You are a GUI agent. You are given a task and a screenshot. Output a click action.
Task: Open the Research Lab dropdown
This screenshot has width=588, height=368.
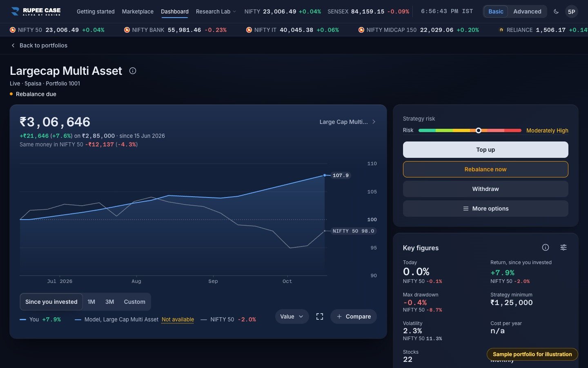tap(216, 11)
